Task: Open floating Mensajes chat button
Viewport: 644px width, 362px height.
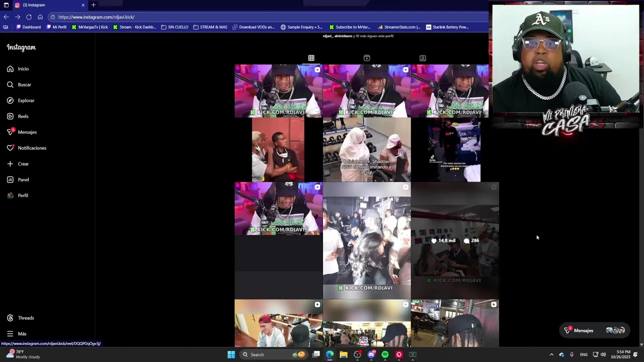Action: pos(595,330)
